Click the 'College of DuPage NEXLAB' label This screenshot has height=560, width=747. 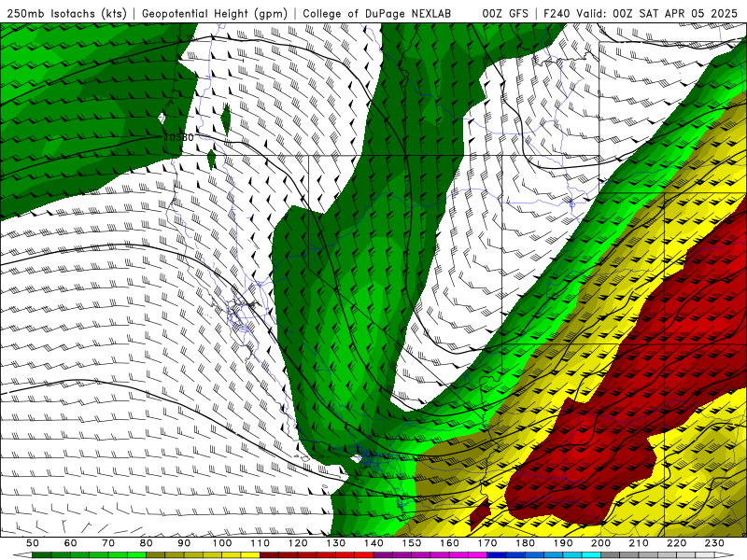(377, 14)
